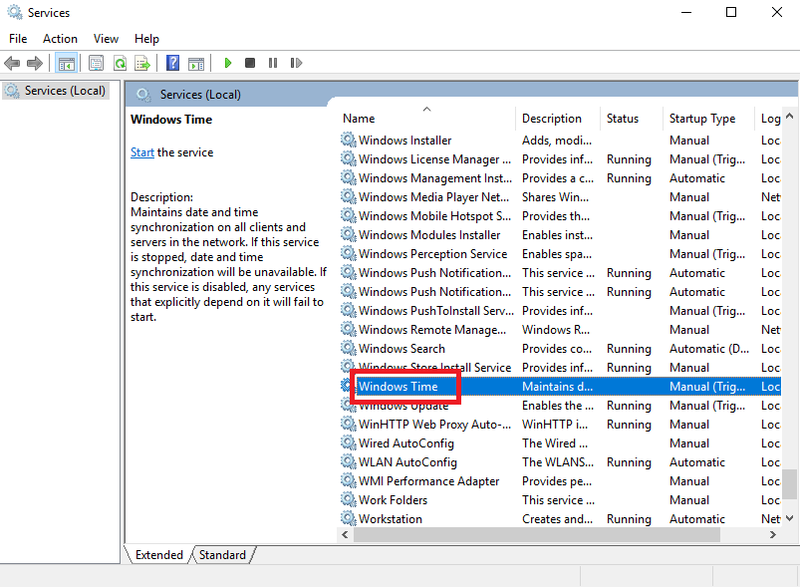This screenshot has height=587, width=800.
Task: Select the highlighted Windows Time service name
Action: click(398, 387)
